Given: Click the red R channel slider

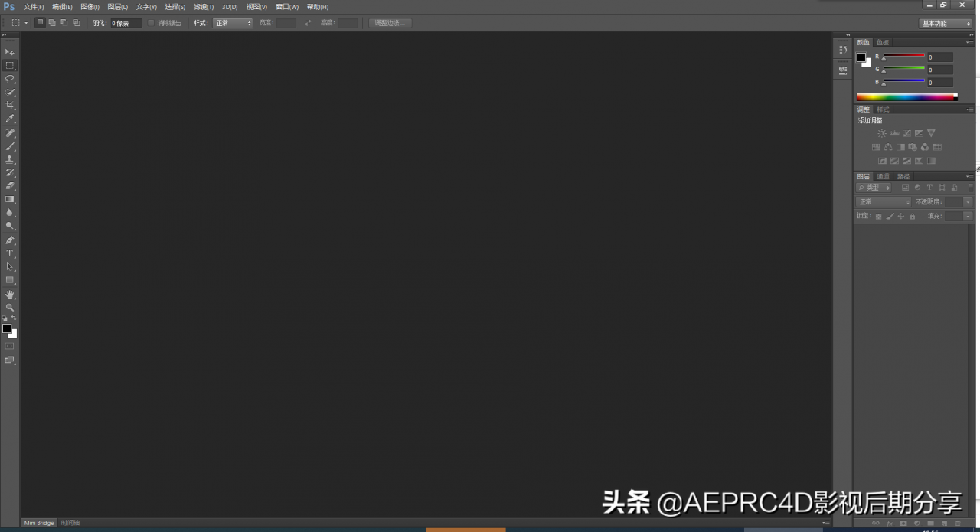Looking at the screenshot, I should 904,56.
